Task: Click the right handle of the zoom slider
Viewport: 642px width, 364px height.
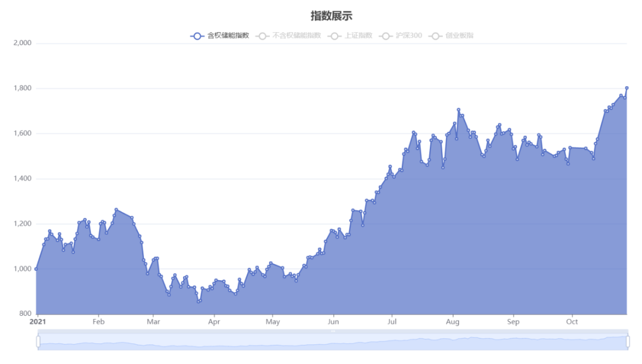Action: pos(628,341)
